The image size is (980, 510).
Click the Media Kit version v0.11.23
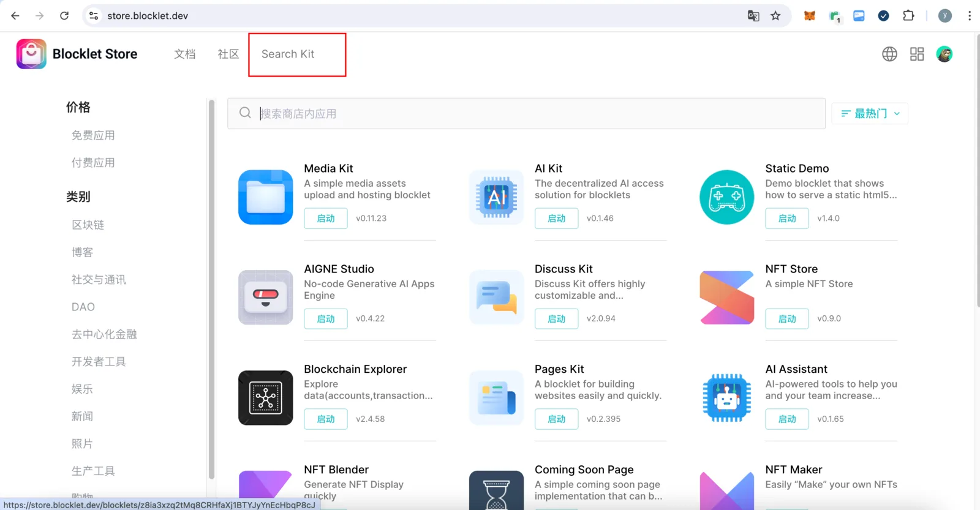[x=371, y=219]
